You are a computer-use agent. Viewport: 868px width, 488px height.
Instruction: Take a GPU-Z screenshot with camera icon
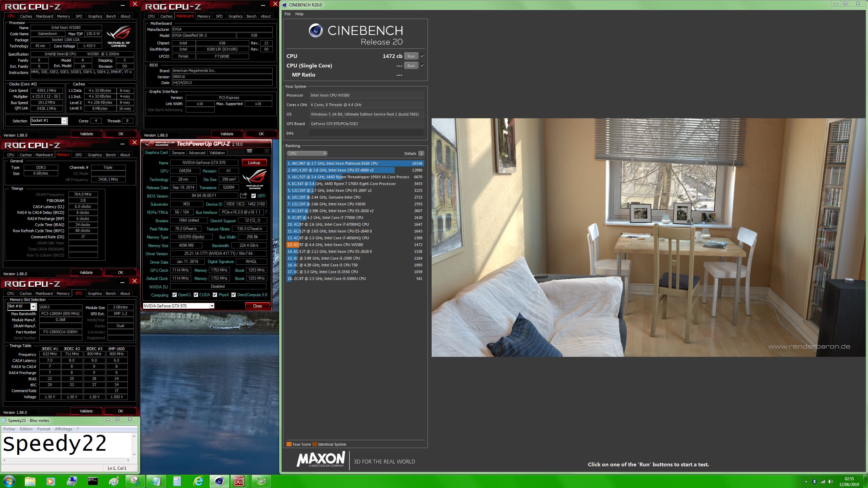(x=250, y=151)
